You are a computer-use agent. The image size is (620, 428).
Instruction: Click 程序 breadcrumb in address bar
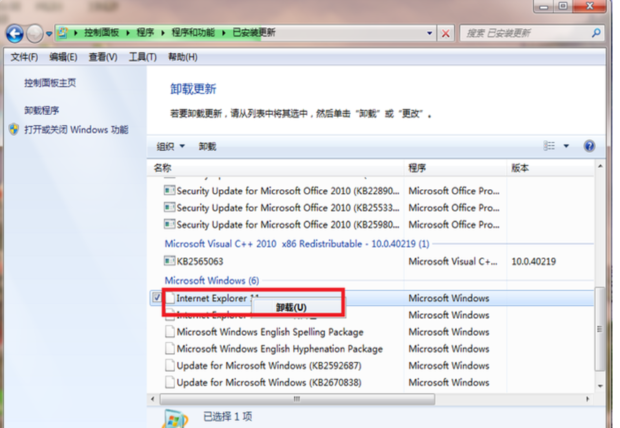click(145, 32)
